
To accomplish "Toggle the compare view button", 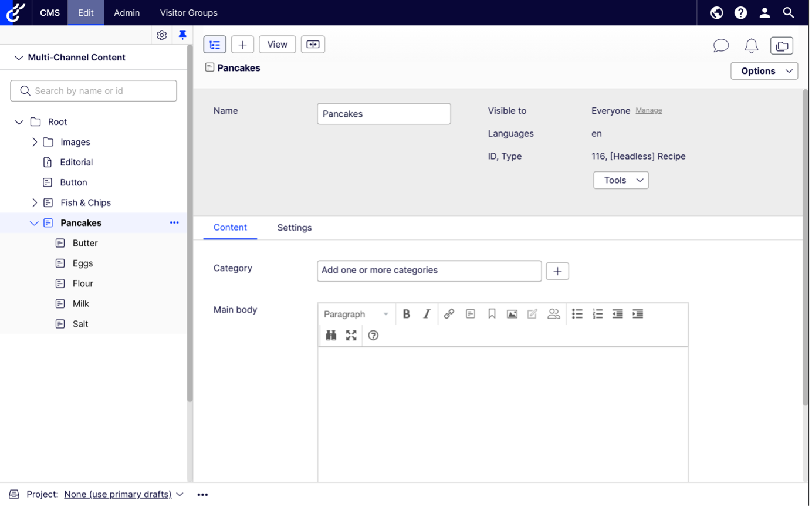I will click(313, 45).
